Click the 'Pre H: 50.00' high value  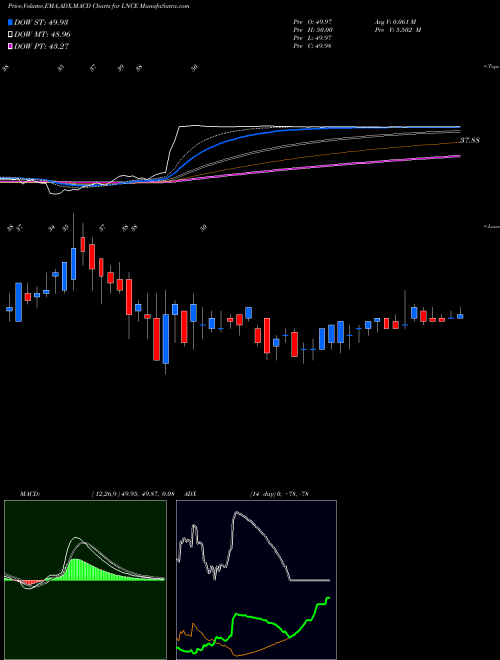(313, 30)
